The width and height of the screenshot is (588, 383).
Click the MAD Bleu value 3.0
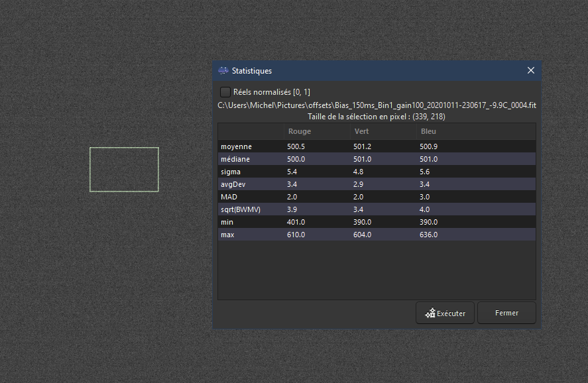pos(424,197)
